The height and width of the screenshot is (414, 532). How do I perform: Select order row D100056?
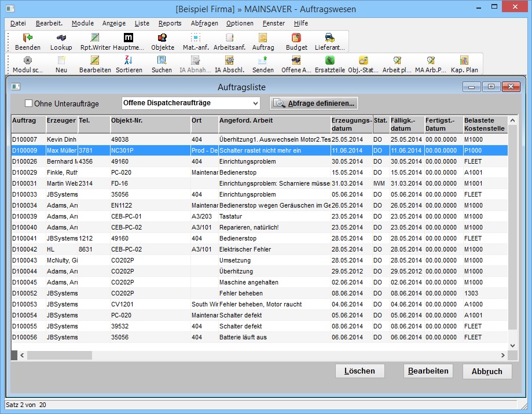tap(259, 337)
